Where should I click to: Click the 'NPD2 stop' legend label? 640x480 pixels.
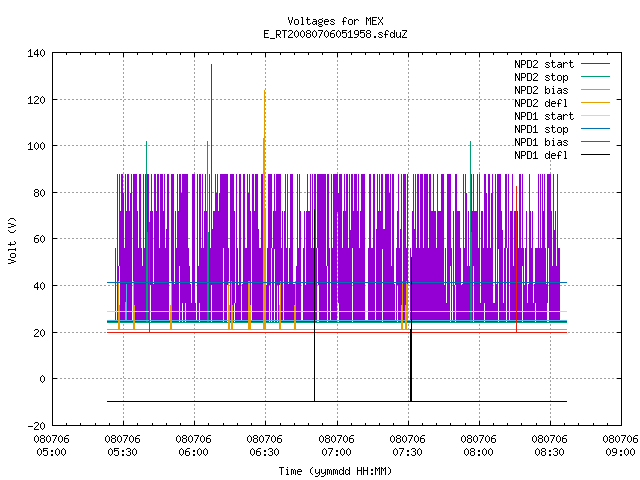[541, 77]
